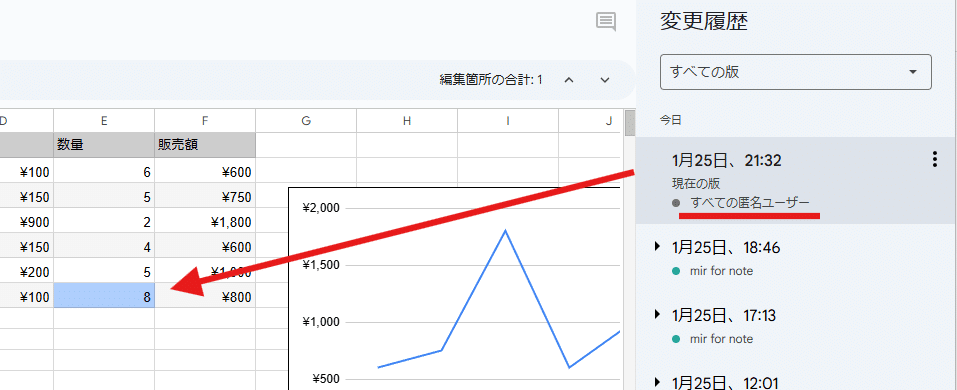Viewport: 957px width, 390px height.
Task: Click the 販売額 header cell
Action: tap(205, 145)
